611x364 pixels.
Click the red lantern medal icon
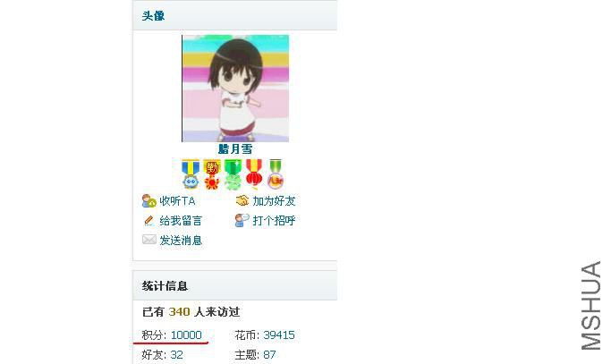tap(254, 174)
